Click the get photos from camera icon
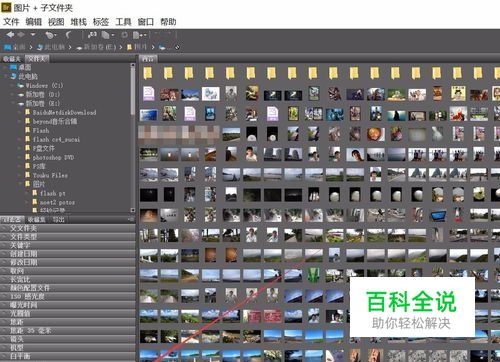 coord(92,35)
